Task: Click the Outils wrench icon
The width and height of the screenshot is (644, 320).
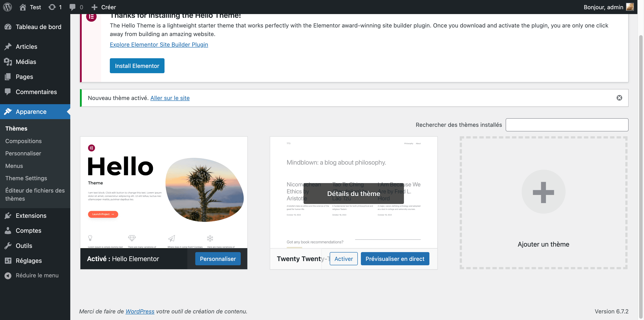Action: pos(8,246)
